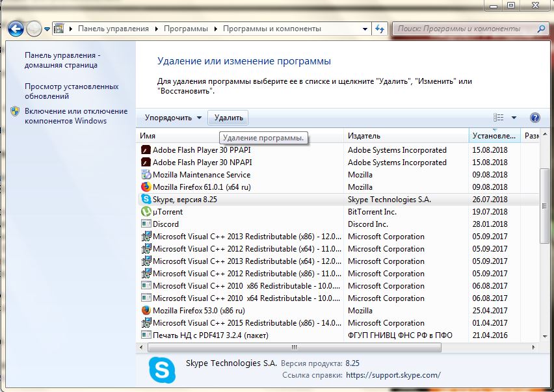Viewport: 554px width, 392px height.
Task: Click publisher "Discord Inc."
Action: click(368, 224)
